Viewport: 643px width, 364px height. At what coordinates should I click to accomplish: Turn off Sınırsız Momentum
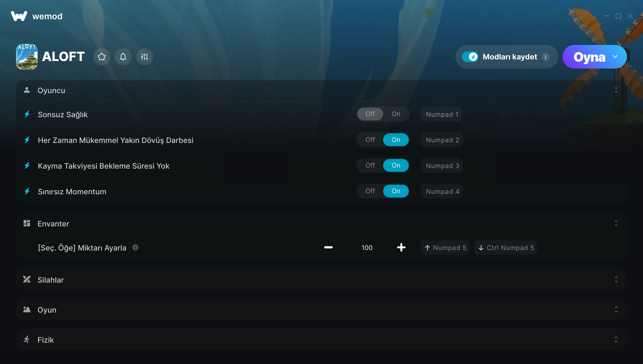click(370, 191)
